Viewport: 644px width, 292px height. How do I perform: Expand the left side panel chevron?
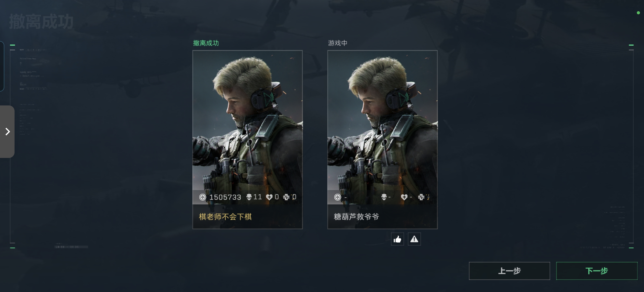click(x=7, y=131)
